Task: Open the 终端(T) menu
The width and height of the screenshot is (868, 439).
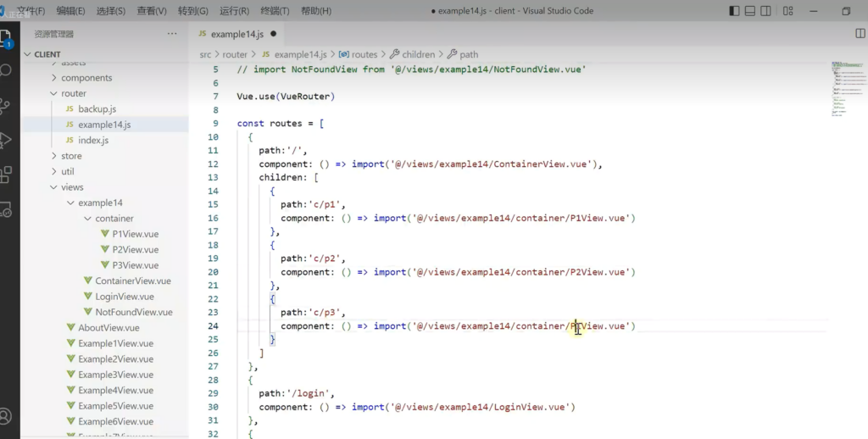Action: (275, 11)
